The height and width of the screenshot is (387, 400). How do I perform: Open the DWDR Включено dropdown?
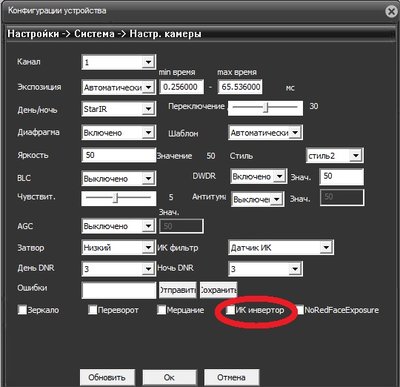coord(258,176)
